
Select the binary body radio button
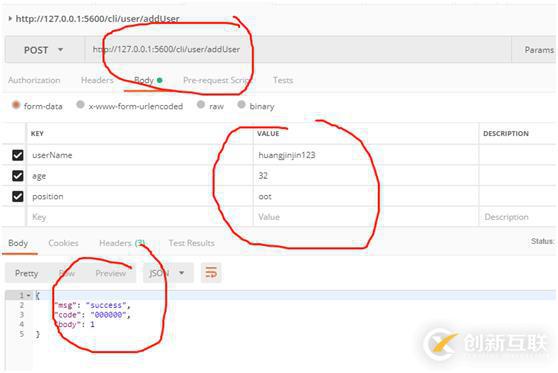(241, 105)
